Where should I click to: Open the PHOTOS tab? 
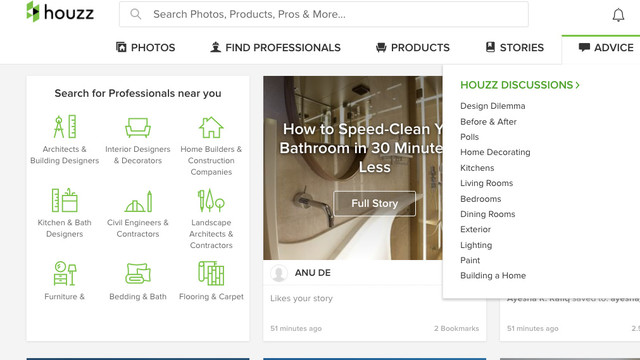coord(146,48)
